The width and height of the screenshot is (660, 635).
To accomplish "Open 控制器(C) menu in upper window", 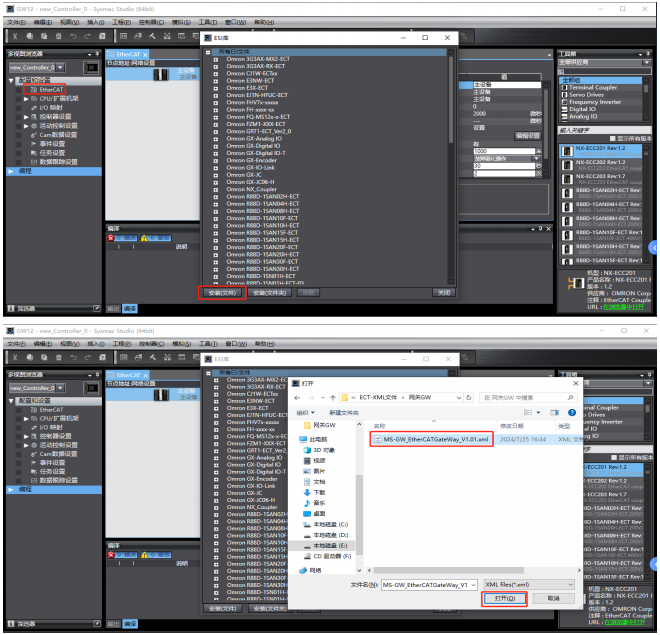I will pos(152,22).
